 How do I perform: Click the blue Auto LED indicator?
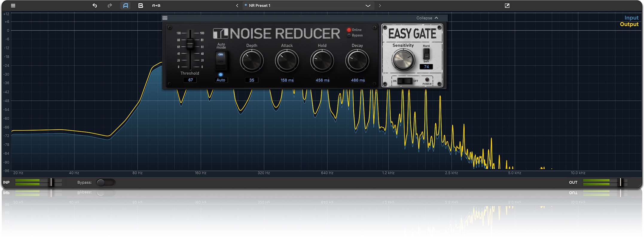[x=221, y=74]
